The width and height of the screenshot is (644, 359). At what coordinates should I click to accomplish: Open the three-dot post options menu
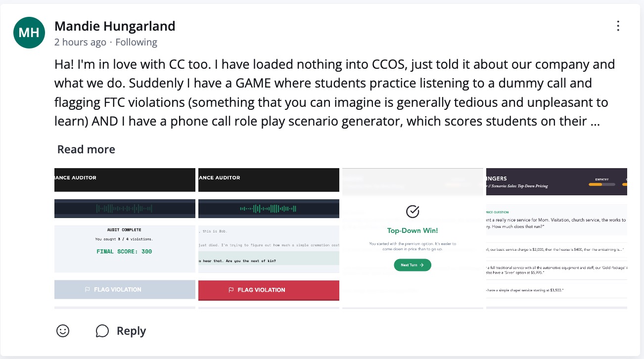click(618, 26)
